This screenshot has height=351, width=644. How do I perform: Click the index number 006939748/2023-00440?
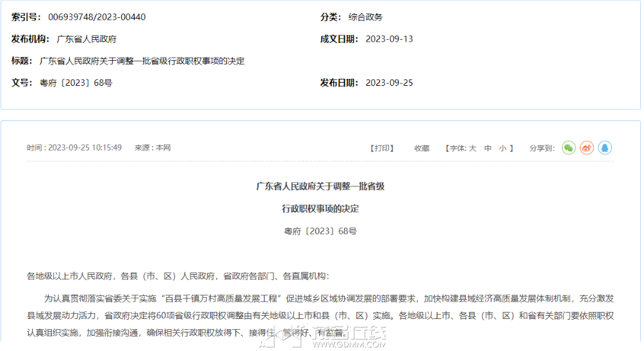point(97,17)
